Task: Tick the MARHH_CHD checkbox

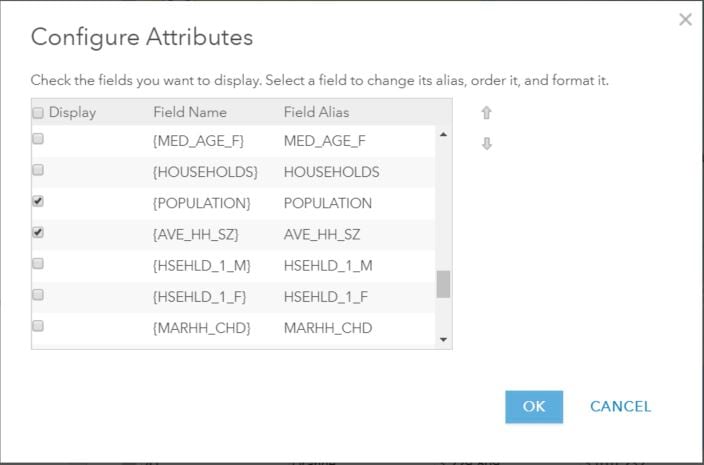Action: 38,326
